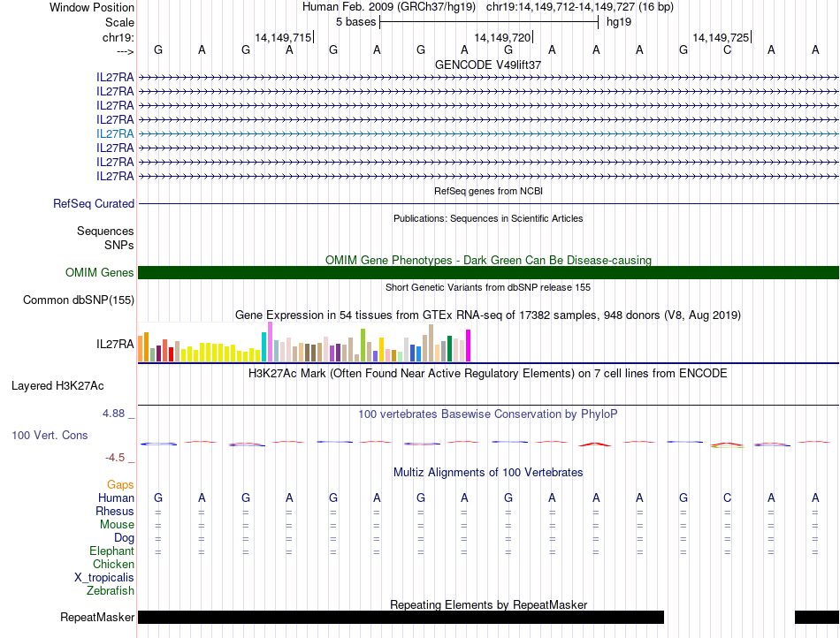Image resolution: width=840 pixels, height=638 pixels.
Task: Select the Rhesus species alignment label
Action: (x=115, y=512)
